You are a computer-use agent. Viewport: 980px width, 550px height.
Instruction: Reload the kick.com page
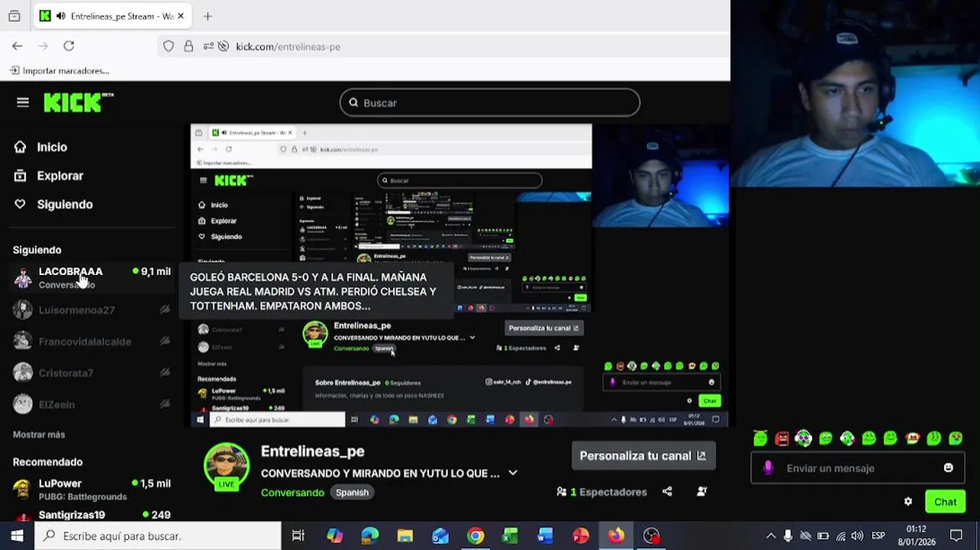coord(69,46)
